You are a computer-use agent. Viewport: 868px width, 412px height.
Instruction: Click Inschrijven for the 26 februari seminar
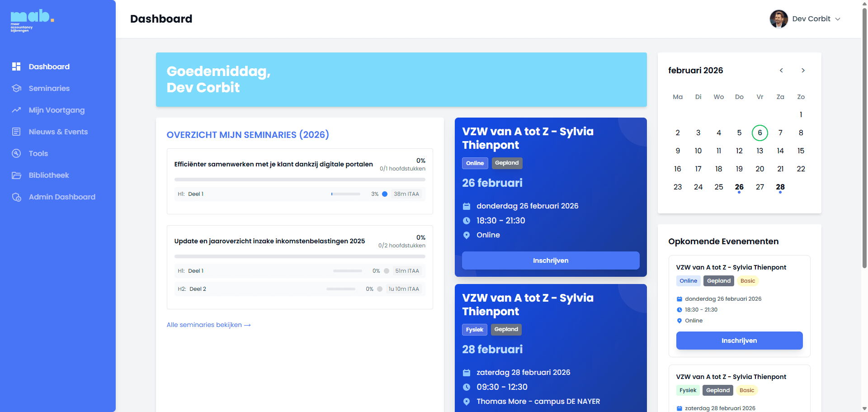pyautogui.click(x=551, y=260)
